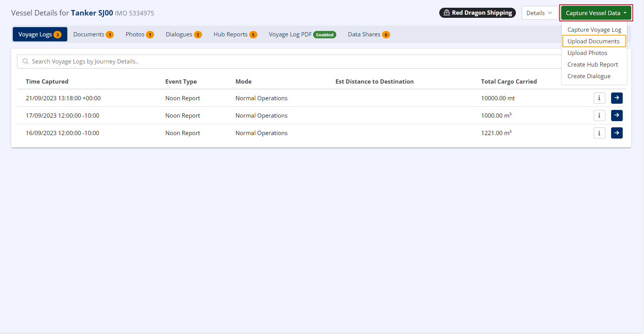Viewport: 644px width, 334px height.
Task: Click info icon for 21/09/2023 voyage log
Action: coord(599,98)
